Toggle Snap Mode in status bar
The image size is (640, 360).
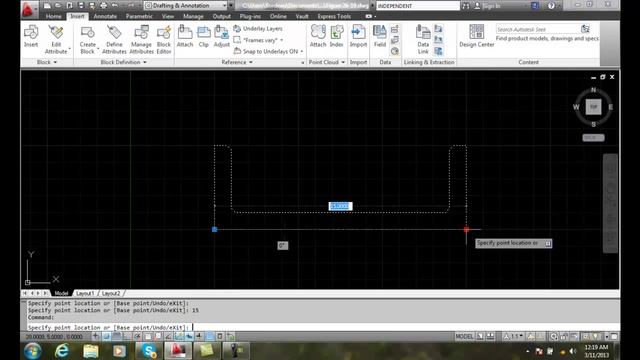coord(106,336)
